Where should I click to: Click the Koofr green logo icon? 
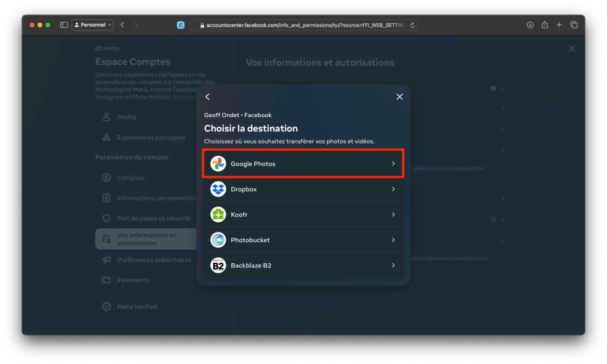click(218, 215)
